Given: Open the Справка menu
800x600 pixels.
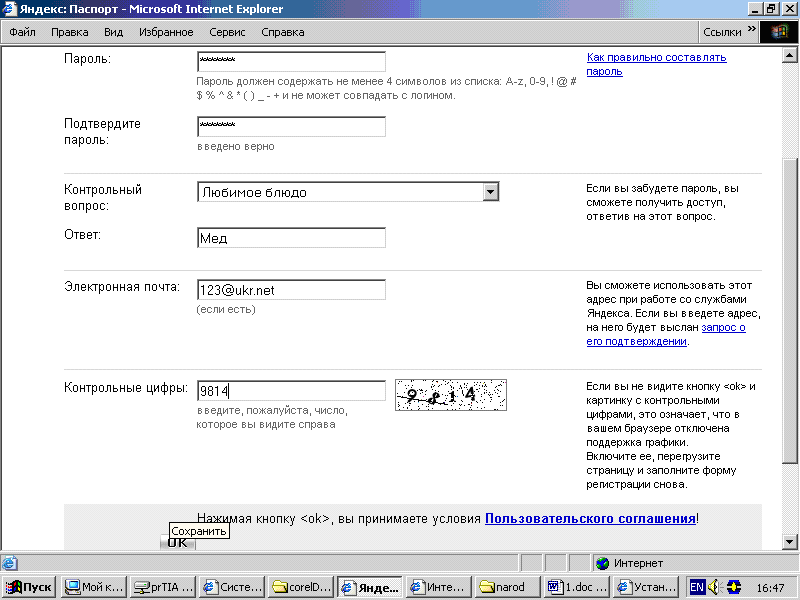Looking at the screenshot, I should click(x=283, y=32).
